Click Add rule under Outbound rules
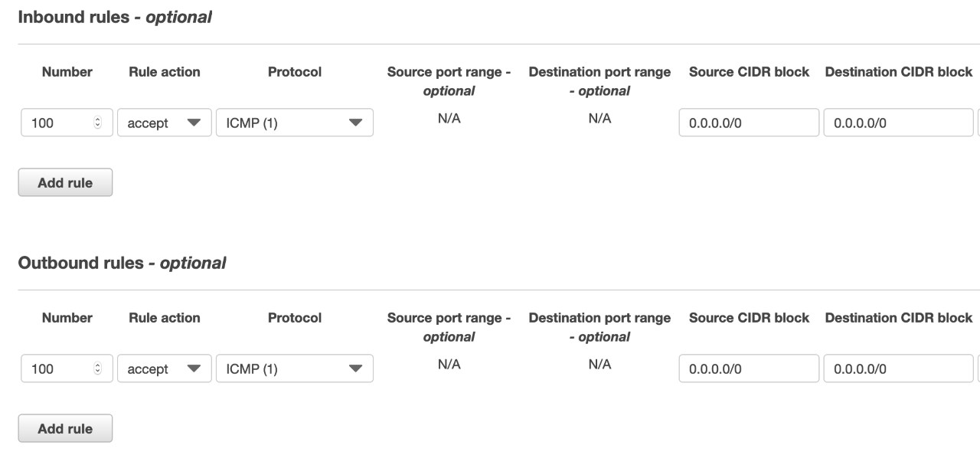Viewport: 980px width, 452px height. [x=65, y=428]
